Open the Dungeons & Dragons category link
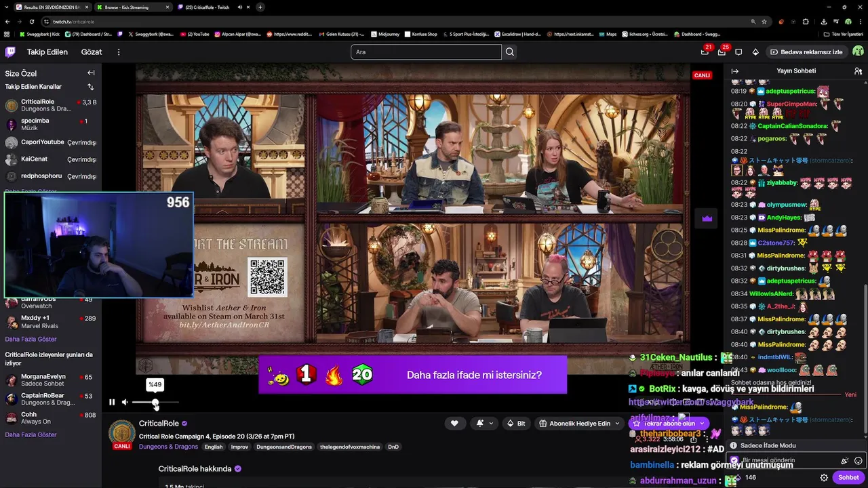Screen dimensions: 868x488 (168, 447)
